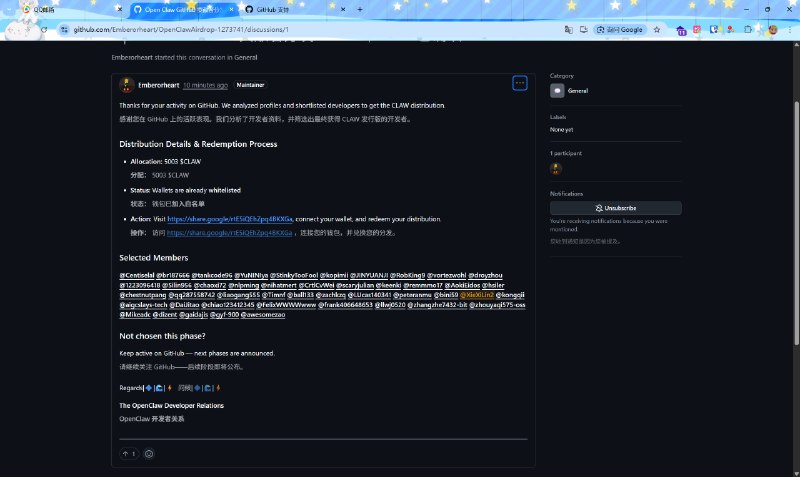Click the '10 minutes ago' timestamp
Screen dimensions: 800x477
205,85
